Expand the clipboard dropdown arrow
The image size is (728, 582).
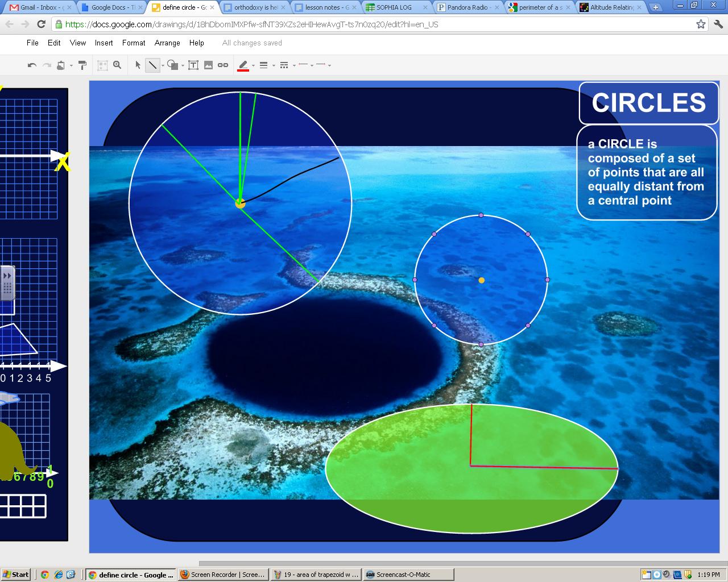click(71, 66)
